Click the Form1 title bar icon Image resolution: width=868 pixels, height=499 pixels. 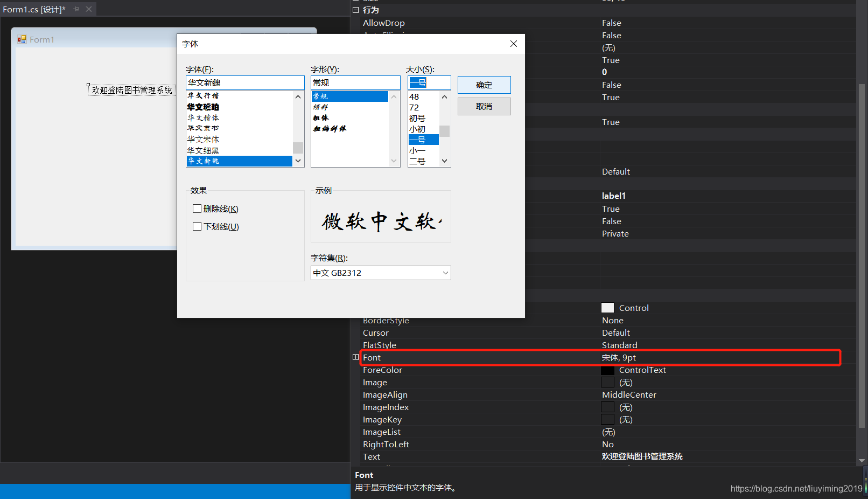[x=22, y=39]
